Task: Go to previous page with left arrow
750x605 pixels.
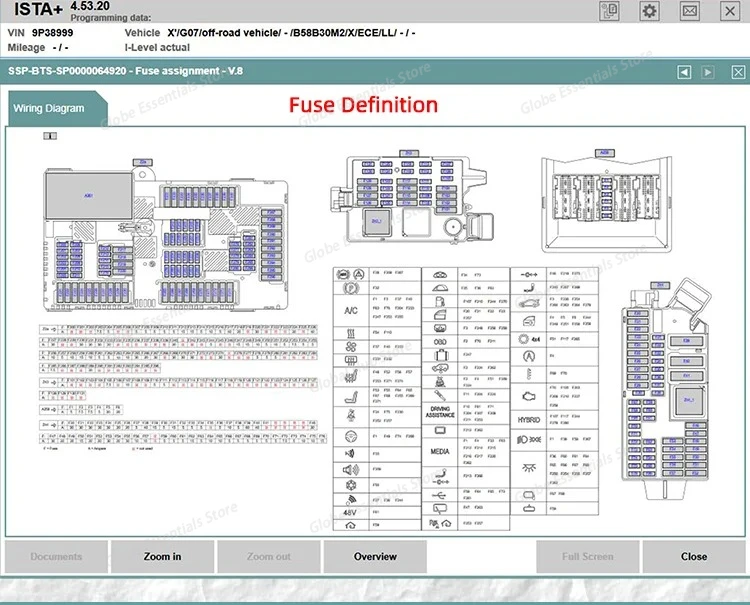Action: click(684, 72)
